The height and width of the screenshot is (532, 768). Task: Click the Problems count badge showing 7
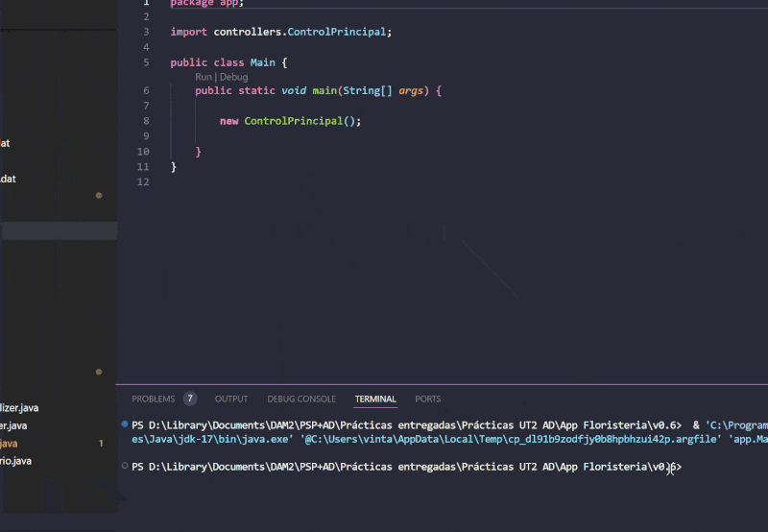point(190,399)
